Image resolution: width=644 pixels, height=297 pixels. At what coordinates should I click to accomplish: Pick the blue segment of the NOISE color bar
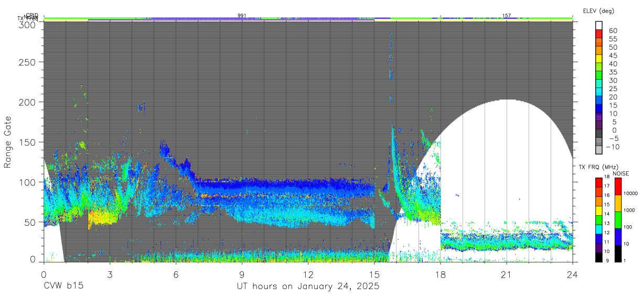point(617,237)
